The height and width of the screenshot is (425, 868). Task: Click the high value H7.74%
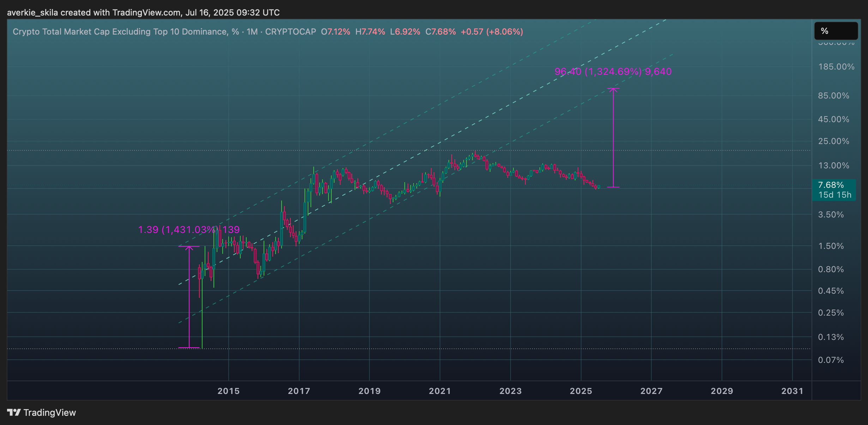coord(370,32)
